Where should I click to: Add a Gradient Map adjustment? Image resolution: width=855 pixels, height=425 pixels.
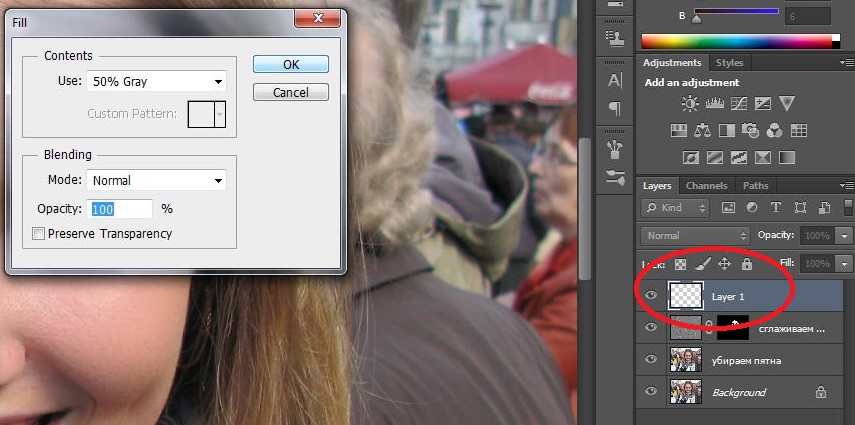tap(787, 158)
